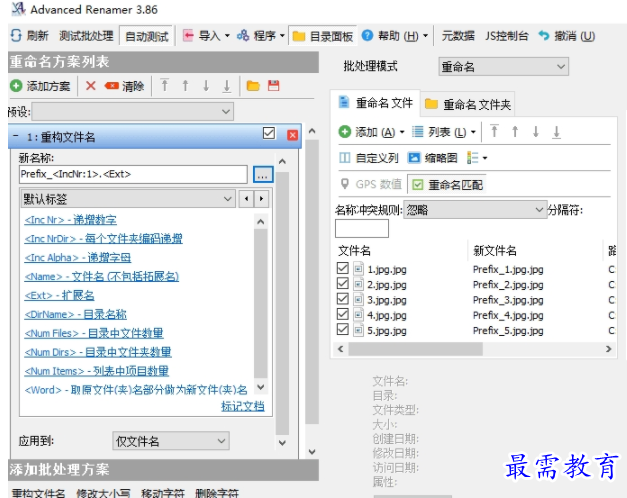
Task: Insert the <Inc Alpha> tag link
Action: 78,257
